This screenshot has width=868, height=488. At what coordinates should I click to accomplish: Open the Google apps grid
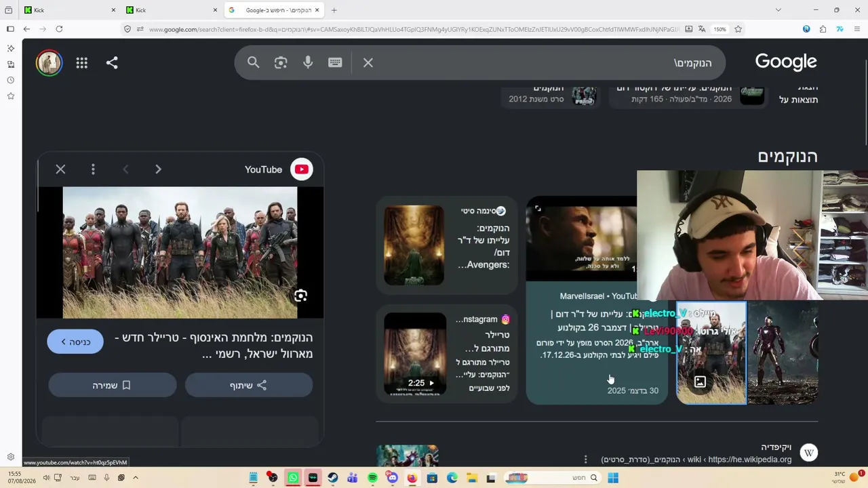tap(82, 63)
